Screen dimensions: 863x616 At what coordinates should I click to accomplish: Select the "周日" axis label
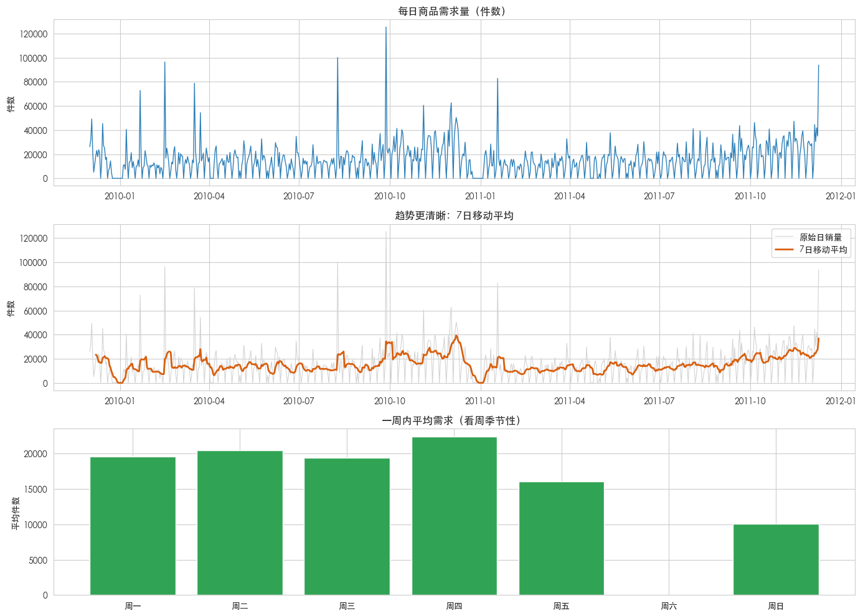tap(776, 606)
